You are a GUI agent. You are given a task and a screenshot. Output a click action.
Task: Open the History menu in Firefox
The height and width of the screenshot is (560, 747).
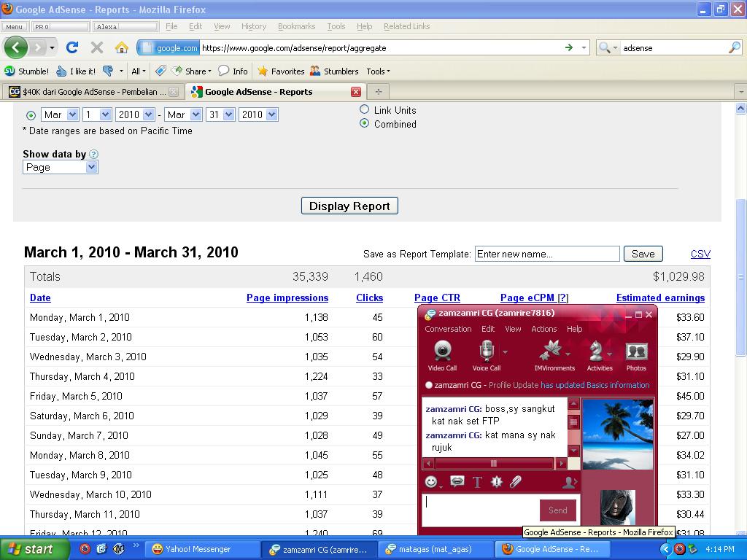[x=253, y=27]
